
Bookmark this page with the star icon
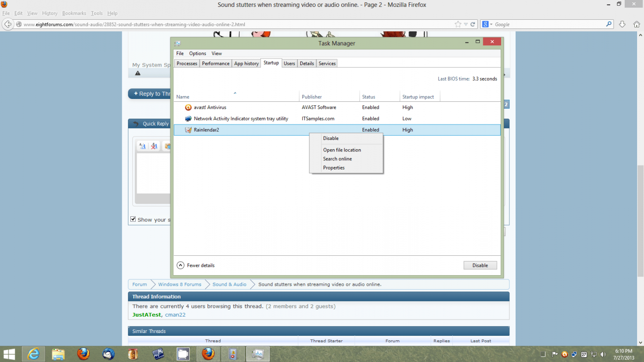pyautogui.click(x=458, y=24)
